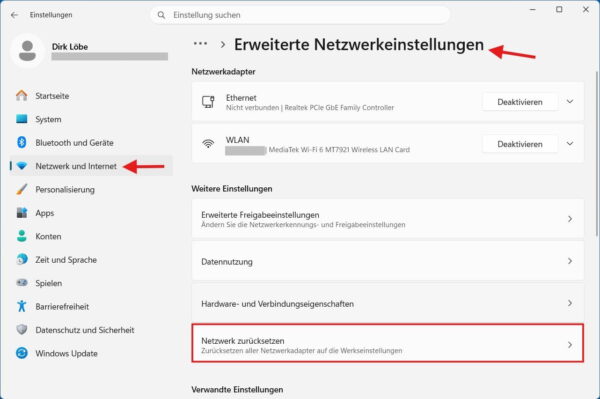Click the Ethernet adapter icon

pos(208,102)
